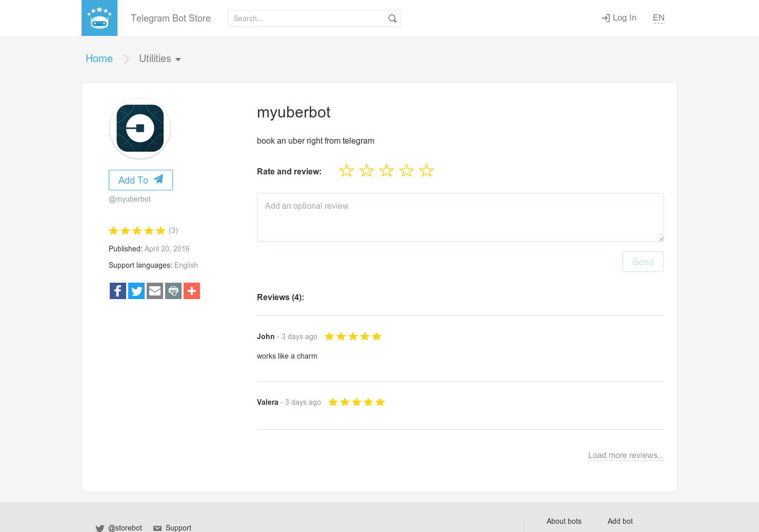Click the Reviews (4) heading
Viewport: 759px width, 532px height.
point(281,298)
